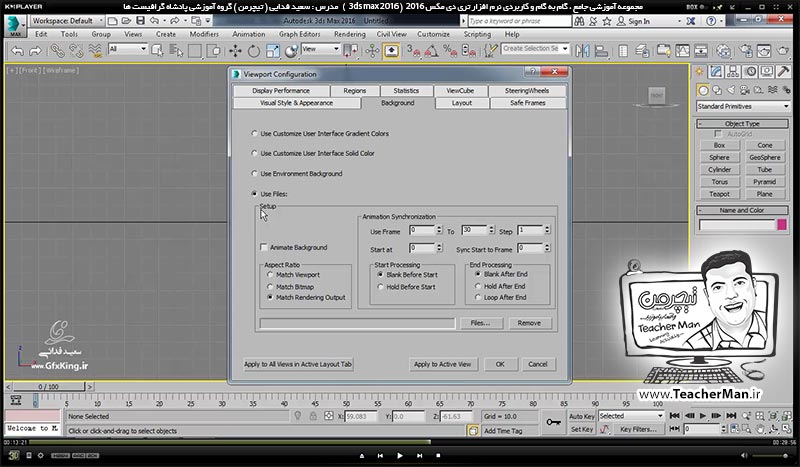Activate the Unlink Selection tool

[x=76, y=50]
